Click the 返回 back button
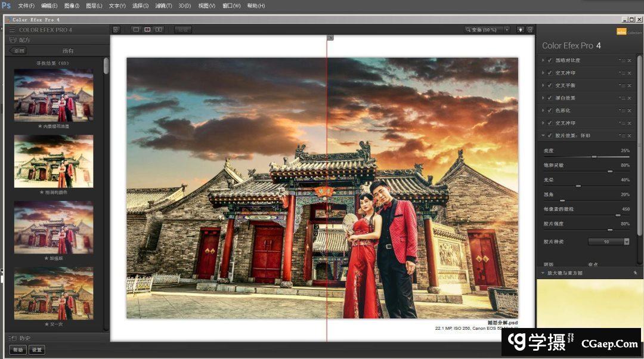Screen dimensions: 644x359 [18, 51]
